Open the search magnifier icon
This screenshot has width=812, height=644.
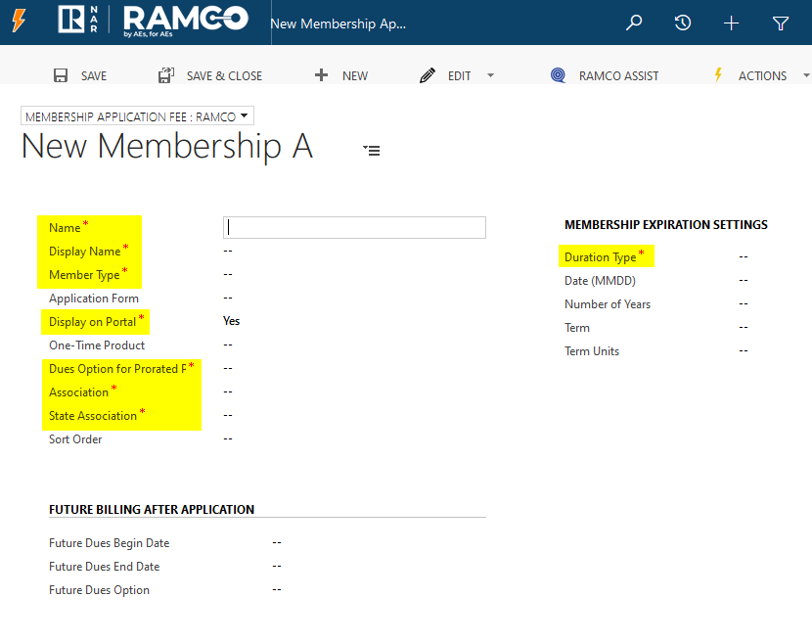[x=634, y=23]
